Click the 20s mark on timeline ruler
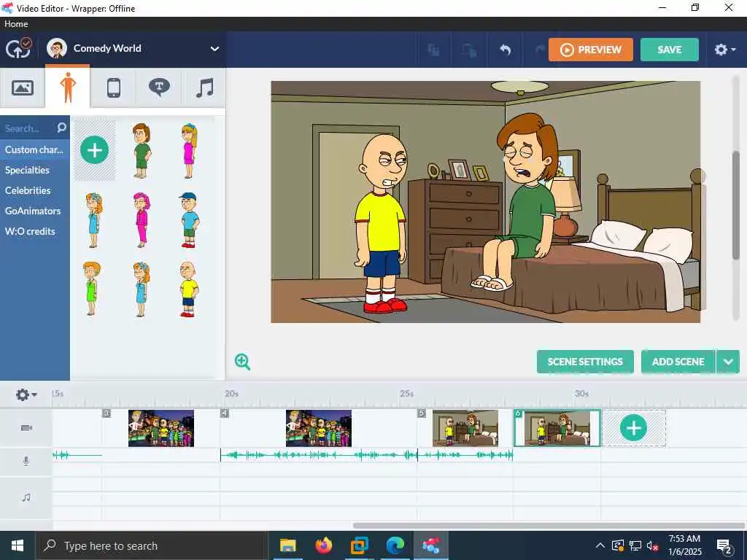The height and width of the screenshot is (560, 747). (x=231, y=393)
